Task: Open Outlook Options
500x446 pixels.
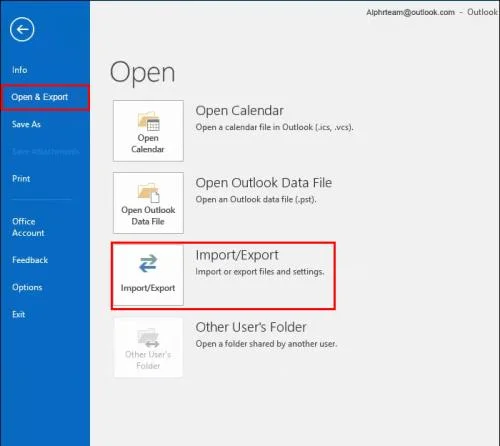Action: tap(27, 287)
